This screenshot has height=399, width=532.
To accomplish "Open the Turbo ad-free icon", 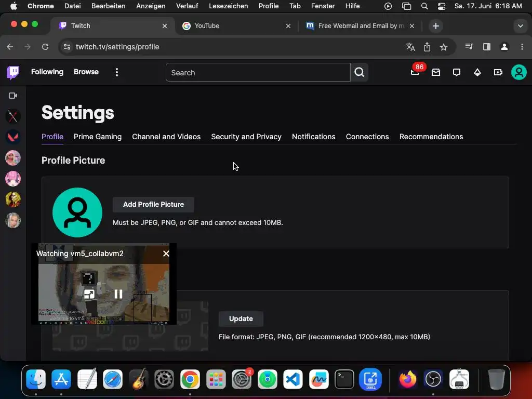I will [x=498, y=72].
